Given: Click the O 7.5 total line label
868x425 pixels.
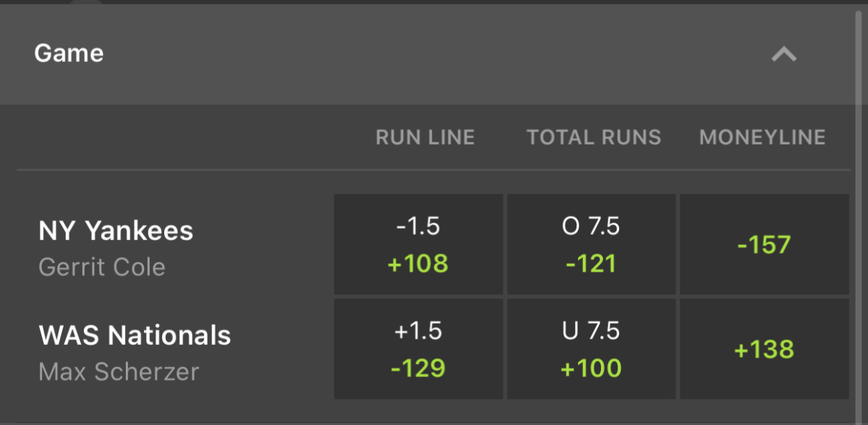Looking at the screenshot, I should point(591,225).
